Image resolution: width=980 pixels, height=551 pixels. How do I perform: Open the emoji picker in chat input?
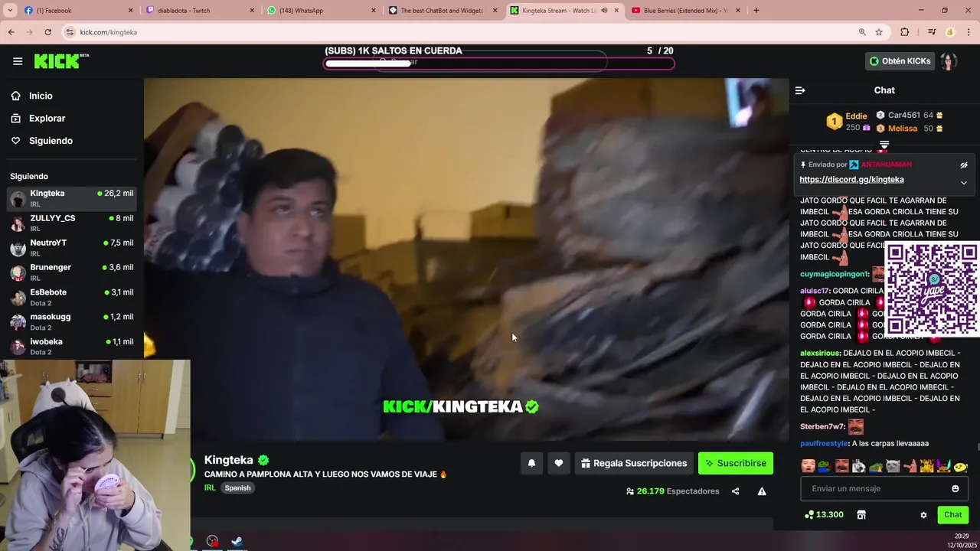coord(955,489)
